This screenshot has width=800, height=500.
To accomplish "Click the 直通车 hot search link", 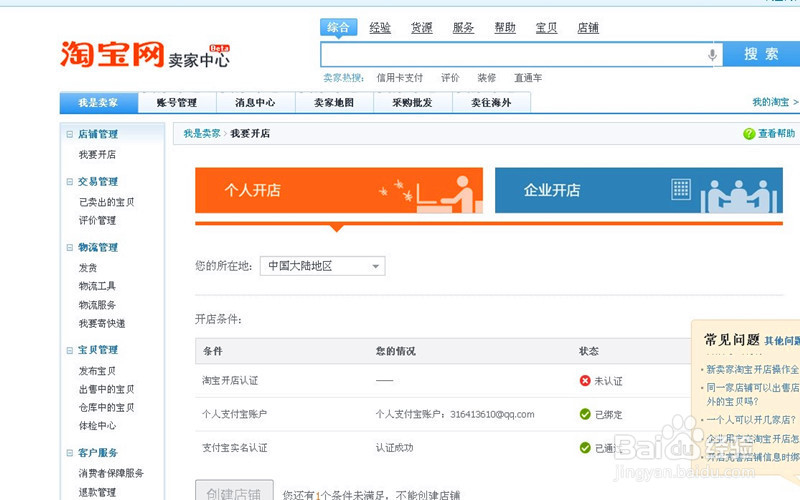I will (x=528, y=78).
